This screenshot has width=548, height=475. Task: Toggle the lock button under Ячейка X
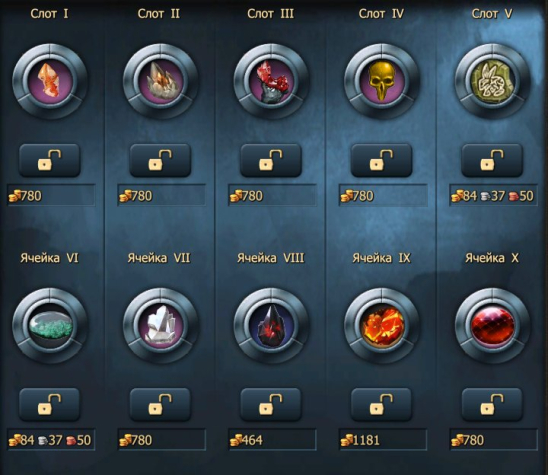click(492, 404)
